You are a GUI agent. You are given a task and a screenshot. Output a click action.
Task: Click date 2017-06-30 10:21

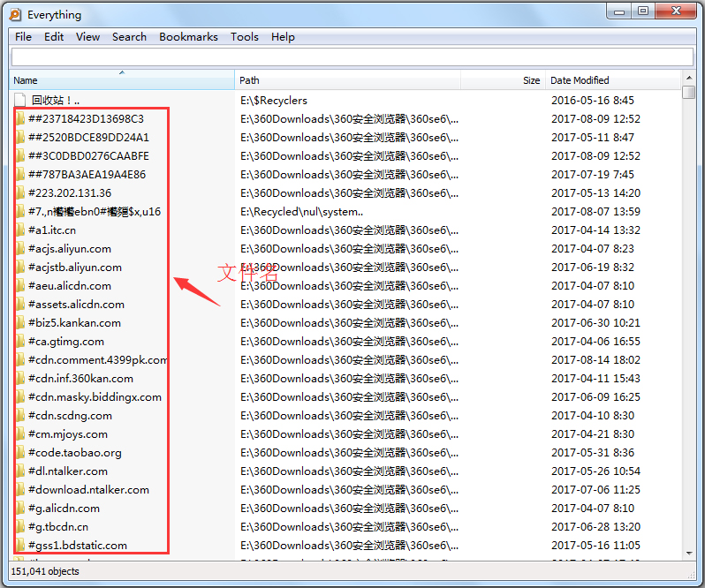click(595, 322)
